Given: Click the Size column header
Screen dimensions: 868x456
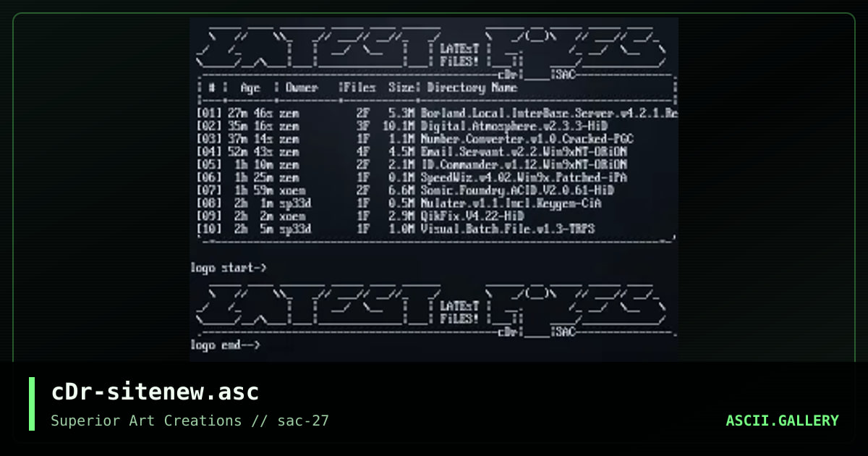Looking at the screenshot, I should click(400, 88).
